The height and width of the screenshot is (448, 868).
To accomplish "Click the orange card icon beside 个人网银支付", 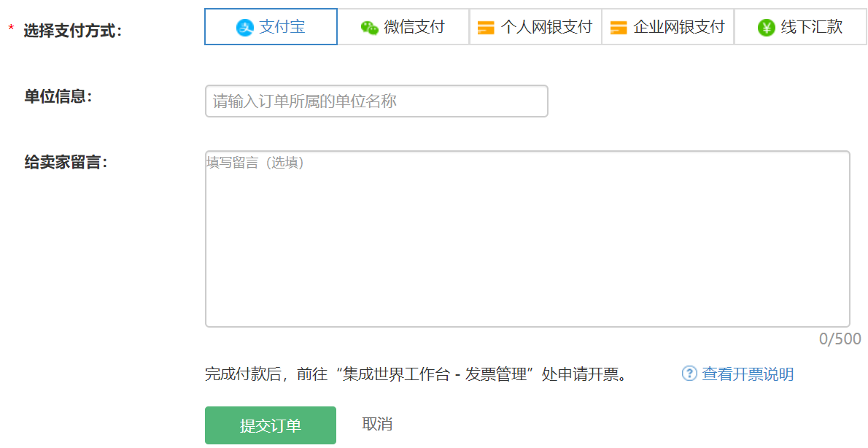I will (486, 28).
